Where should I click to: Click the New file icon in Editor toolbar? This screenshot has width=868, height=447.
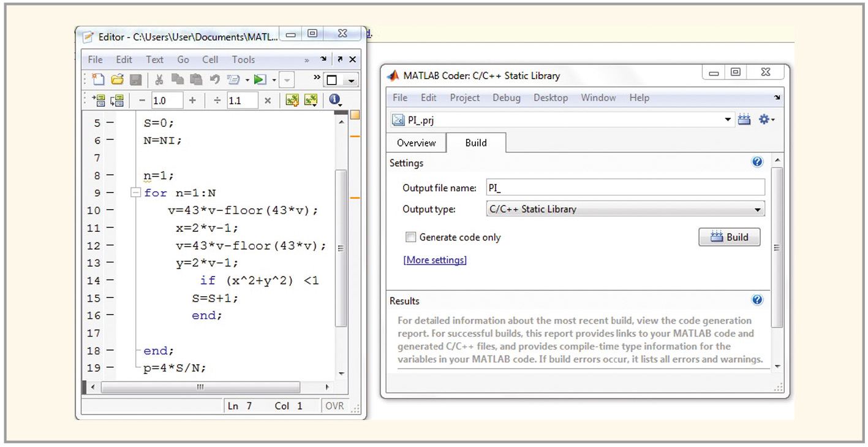[98, 80]
